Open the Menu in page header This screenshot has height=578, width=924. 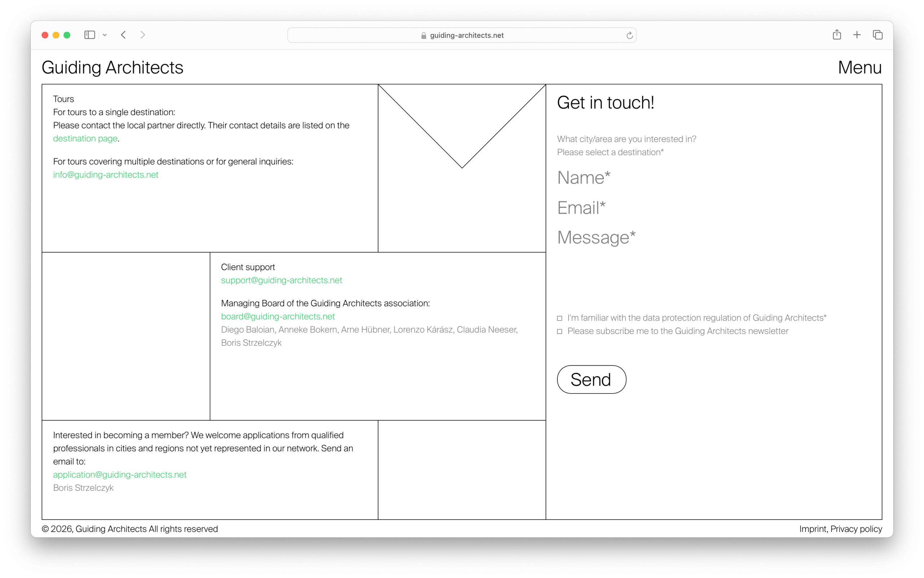coord(859,67)
